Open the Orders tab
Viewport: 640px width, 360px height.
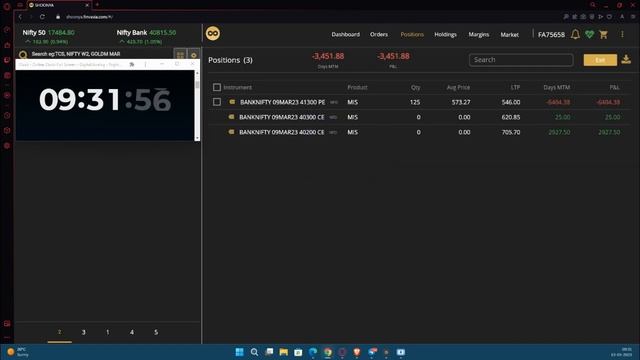[379, 34]
